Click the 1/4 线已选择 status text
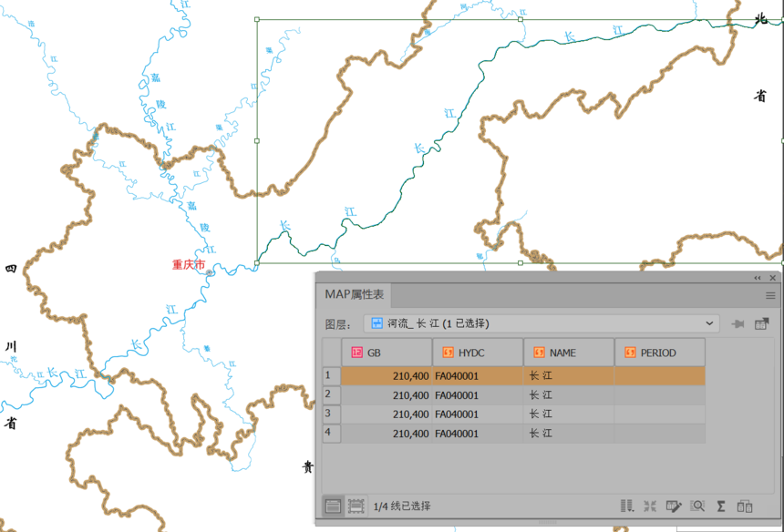784x532 pixels. 402,506
